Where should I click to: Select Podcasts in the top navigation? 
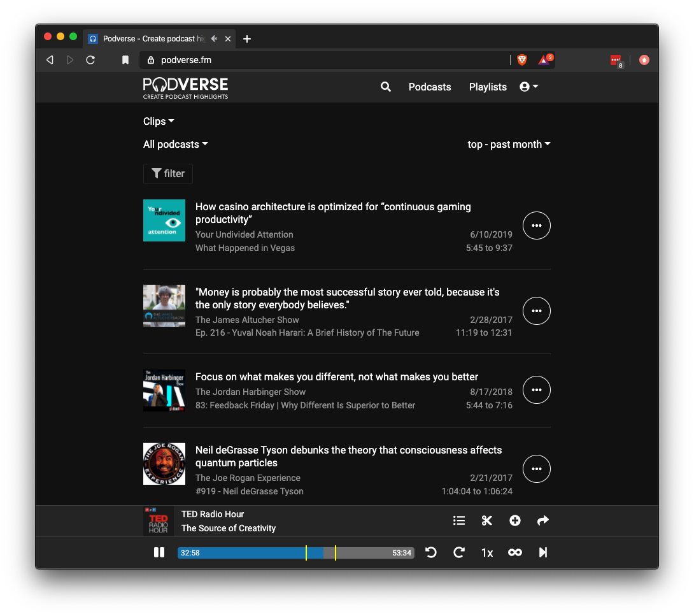click(x=429, y=87)
